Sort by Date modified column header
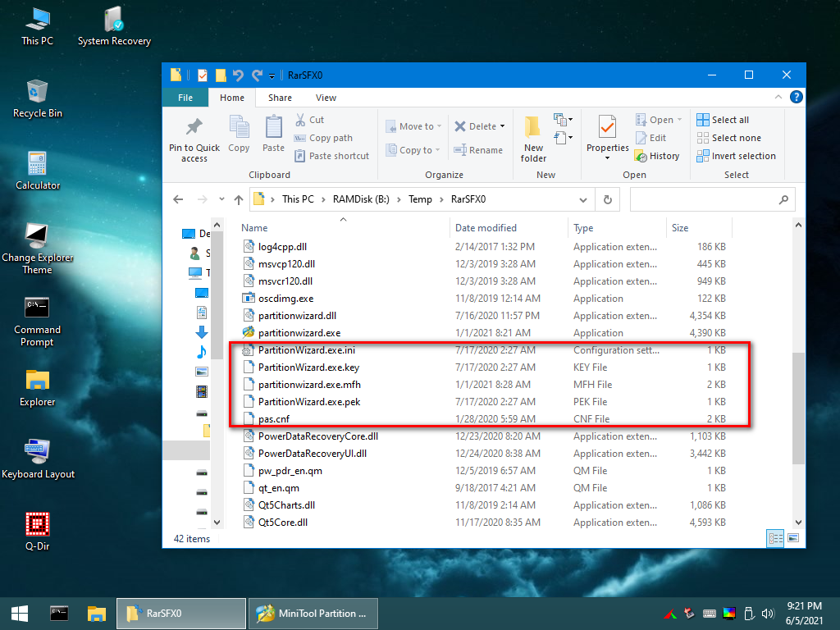The height and width of the screenshot is (630, 840). pyautogui.click(x=509, y=228)
